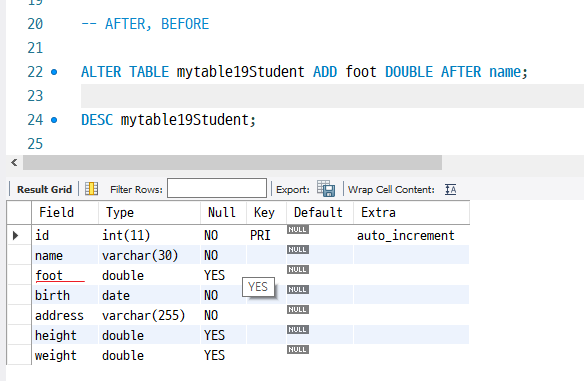Focus the Filter Rows input field

tap(217, 188)
